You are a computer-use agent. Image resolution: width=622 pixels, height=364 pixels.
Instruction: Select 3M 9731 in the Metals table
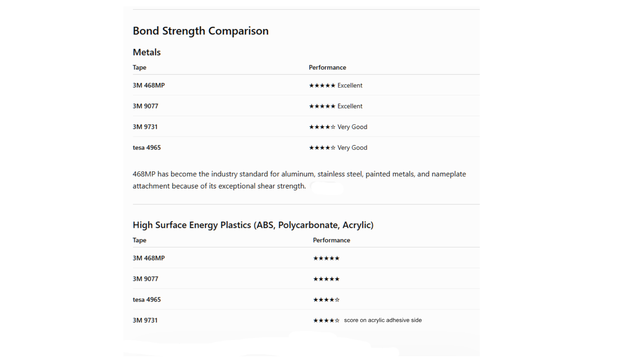point(145,127)
